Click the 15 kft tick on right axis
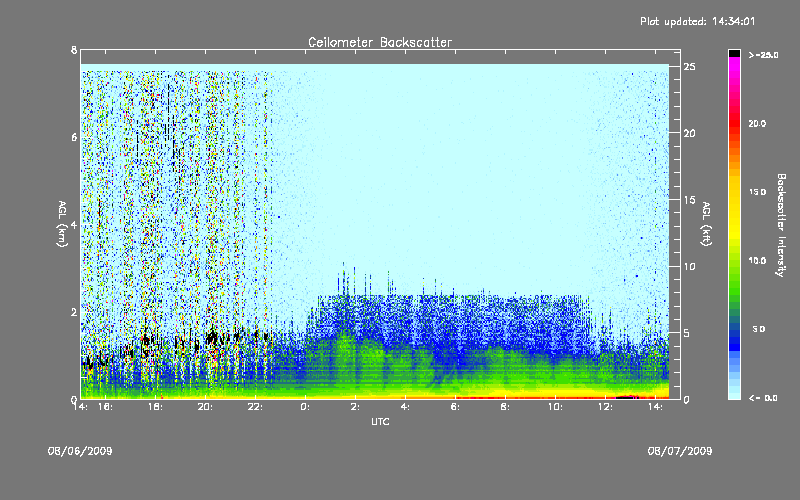800x500 pixels. [689, 200]
